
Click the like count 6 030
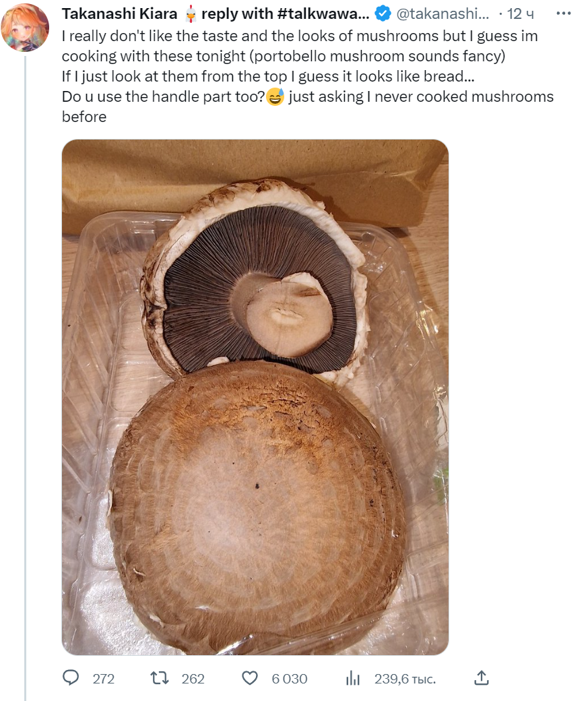(x=290, y=679)
